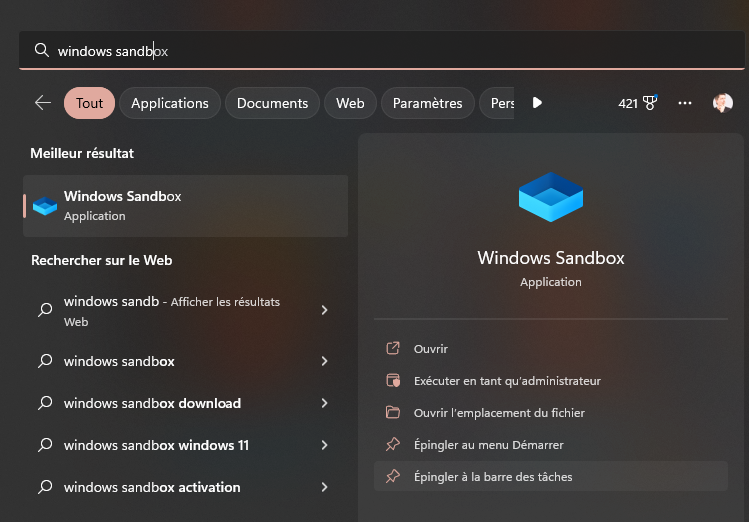This screenshot has height=522, width=749.
Task: Select the partially visible Pers filter tab
Action: [x=497, y=103]
